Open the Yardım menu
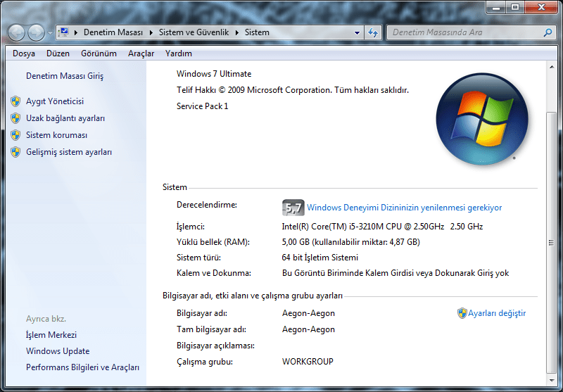 pos(179,53)
